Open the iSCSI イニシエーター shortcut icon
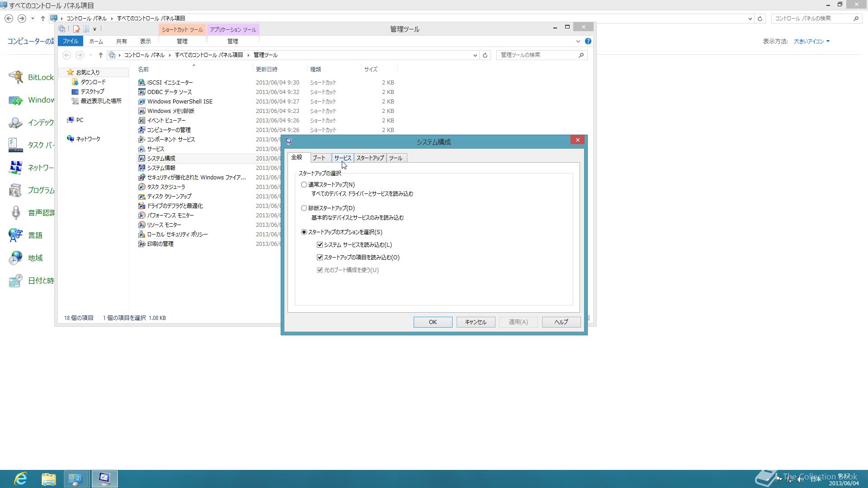Screen dimensions: 868x488 click(x=142, y=83)
